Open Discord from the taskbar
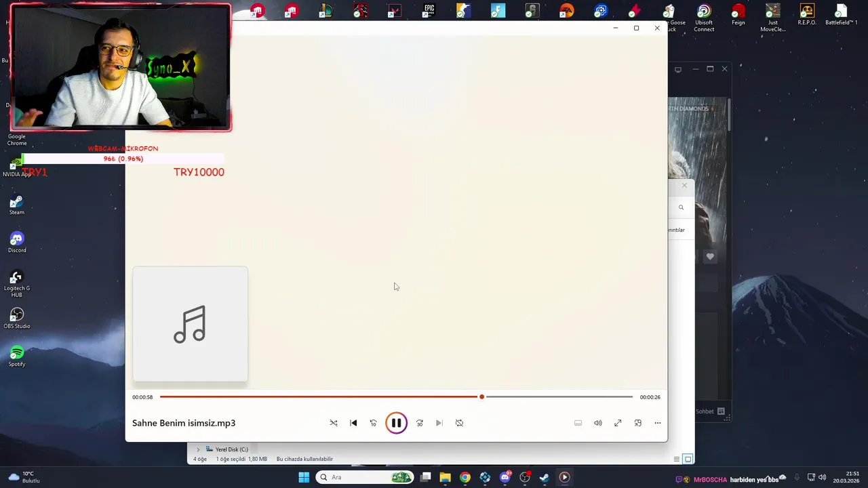This screenshot has width=868, height=488. click(505, 477)
